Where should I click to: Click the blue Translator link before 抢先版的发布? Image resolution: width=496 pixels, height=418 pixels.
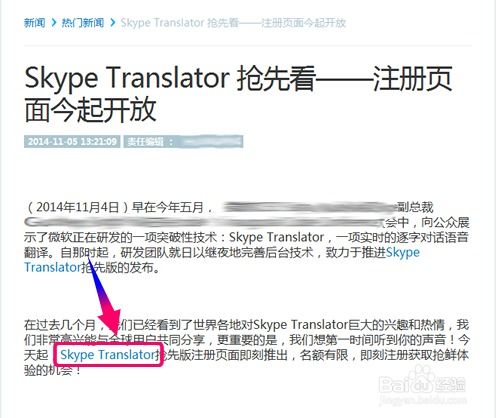pos(53,267)
